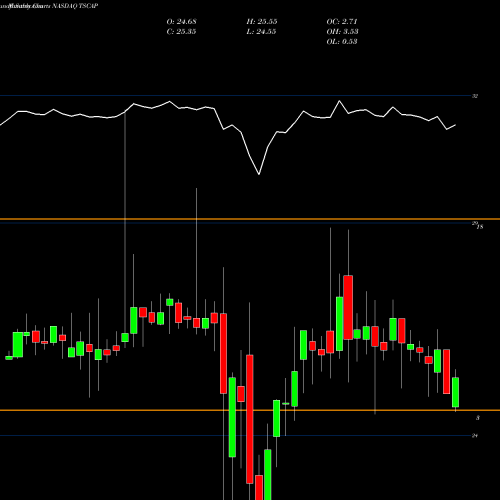500x500 pixels.
Task: Select the close value 'C: 25.35'
Action: click(x=181, y=32)
